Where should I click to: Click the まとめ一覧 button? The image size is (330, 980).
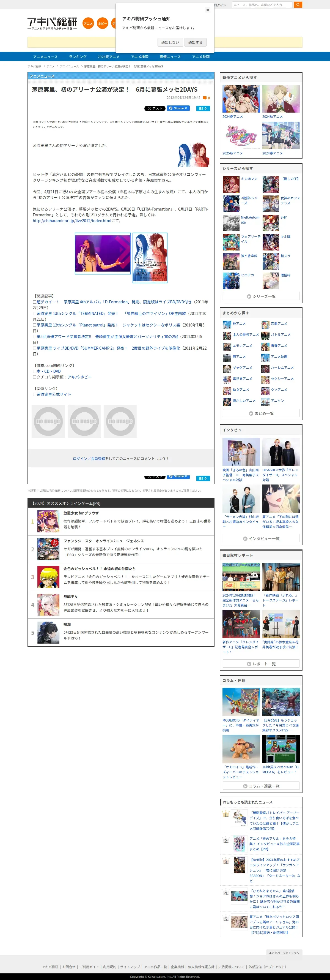coord(261,413)
